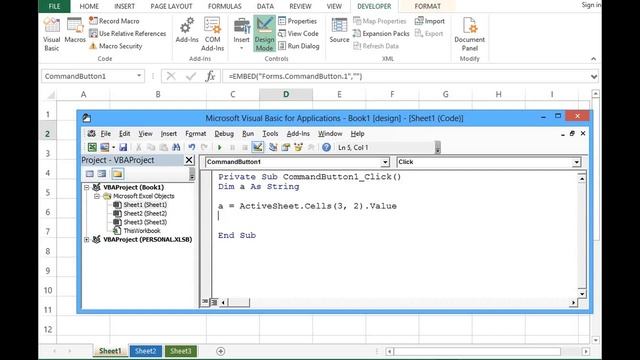Open the Insert controls dropdown
This screenshot has width=640, height=360.
coord(241,34)
